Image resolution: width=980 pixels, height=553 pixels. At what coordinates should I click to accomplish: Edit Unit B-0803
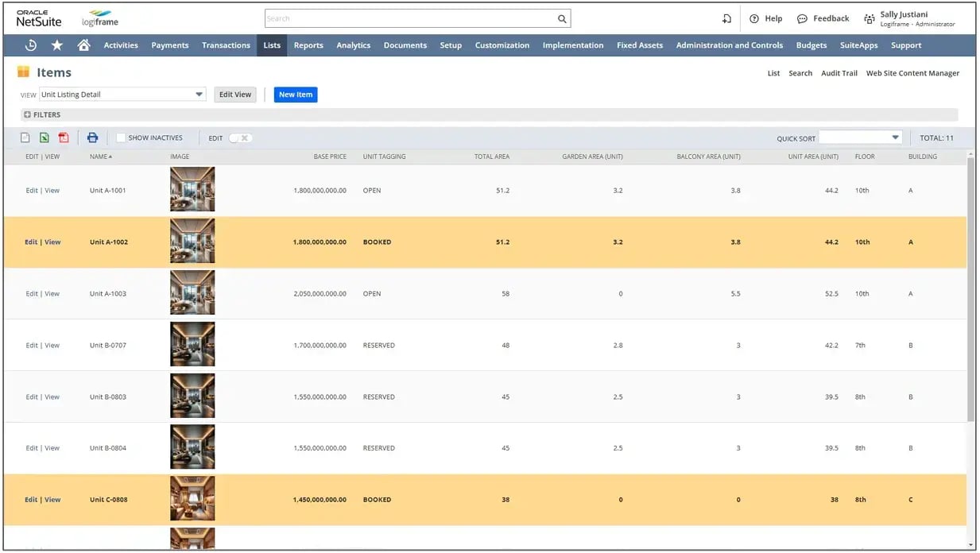(x=31, y=397)
